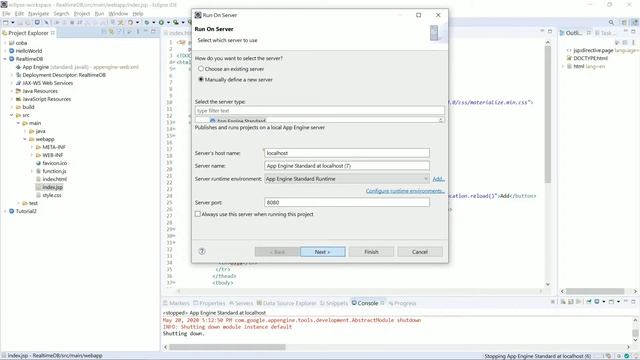Open the New toolbar dropdown arrow
This screenshot has height=360, width=640.
coord(13,22)
